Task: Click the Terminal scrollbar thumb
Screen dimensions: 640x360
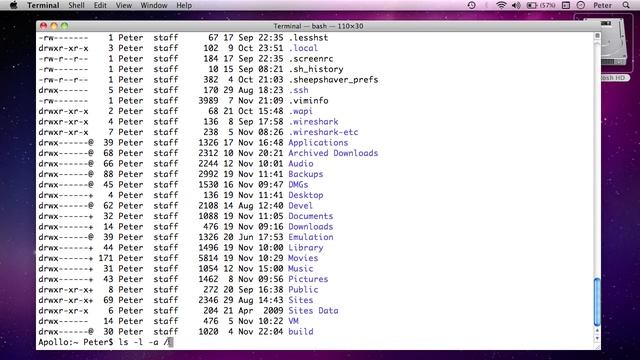Action: click(x=597, y=301)
